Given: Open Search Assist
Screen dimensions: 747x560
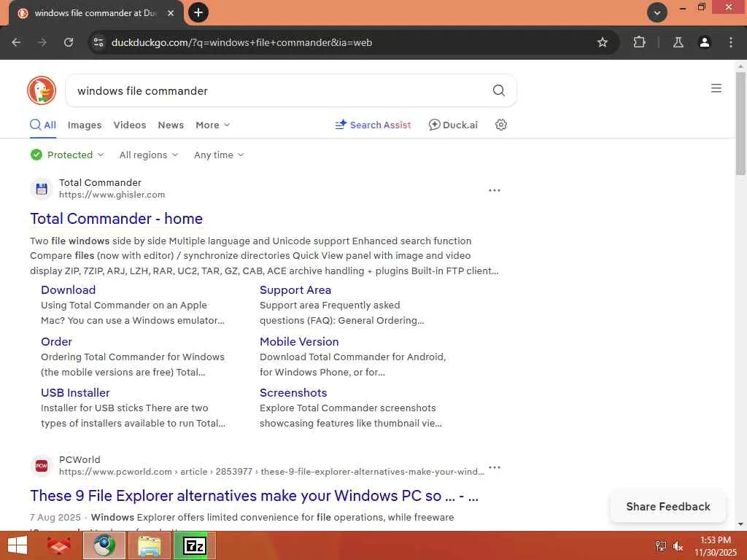Looking at the screenshot, I should coord(373,125).
